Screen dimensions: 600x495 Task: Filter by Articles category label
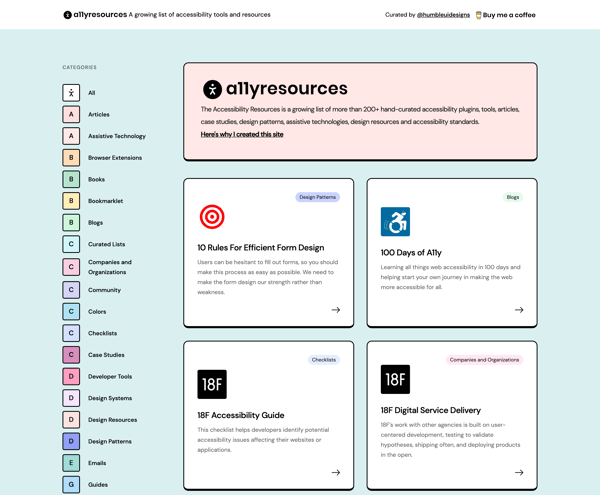pyautogui.click(x=99, y=114)
